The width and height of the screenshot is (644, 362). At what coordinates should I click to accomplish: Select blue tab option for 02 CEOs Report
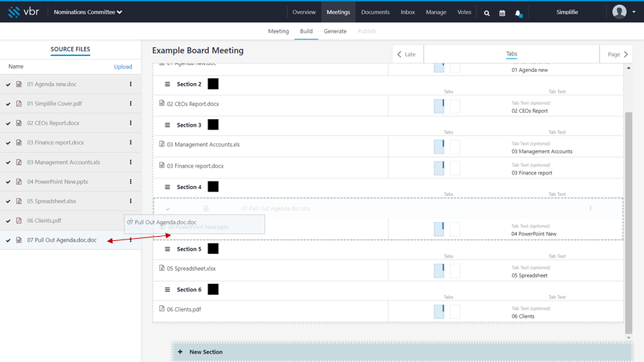pyautogui.click(x=439, y=106)
